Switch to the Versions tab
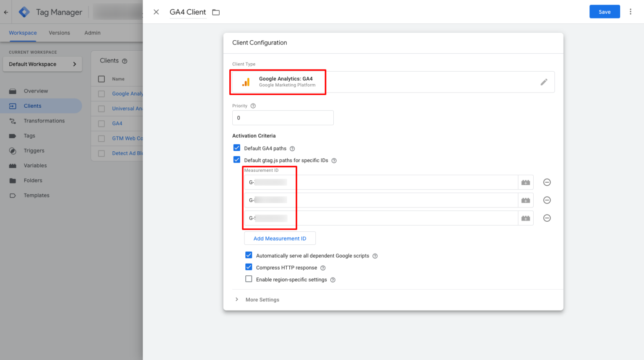This screenshot has height=360, width=644. click(x=59, y=33)
